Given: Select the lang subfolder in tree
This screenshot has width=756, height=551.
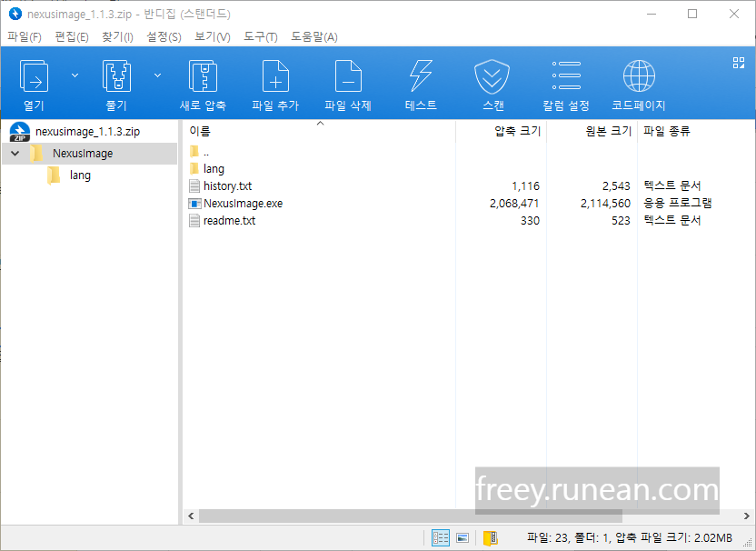Looking at the screenshot, I should 80,175.
